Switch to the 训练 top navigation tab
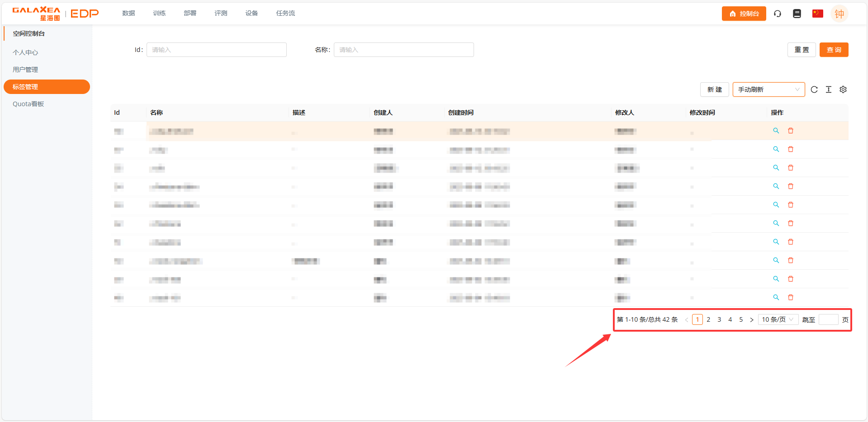 [x=159, y=13]
